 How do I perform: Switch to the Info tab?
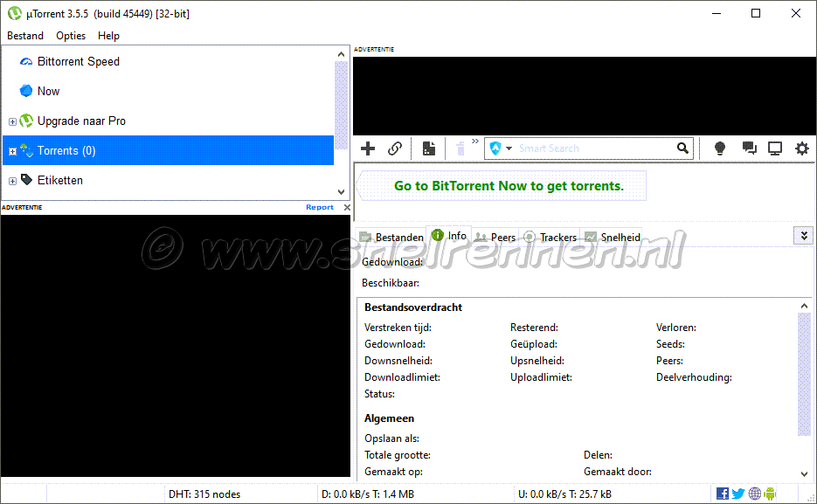click(449, 235)
